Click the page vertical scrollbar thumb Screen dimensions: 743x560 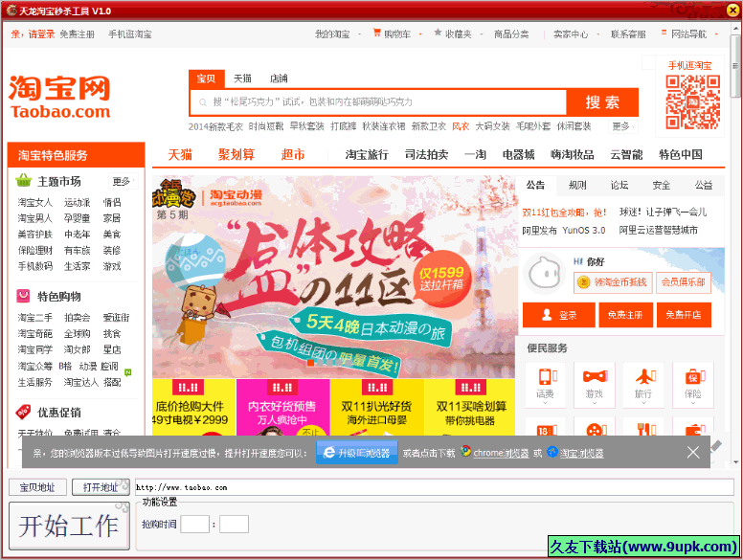pyautogui.click(x=735, y=67)
